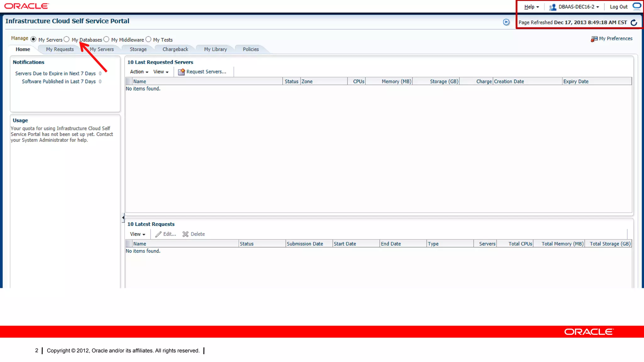Sort requests by Submission Date column

[309, 244]
